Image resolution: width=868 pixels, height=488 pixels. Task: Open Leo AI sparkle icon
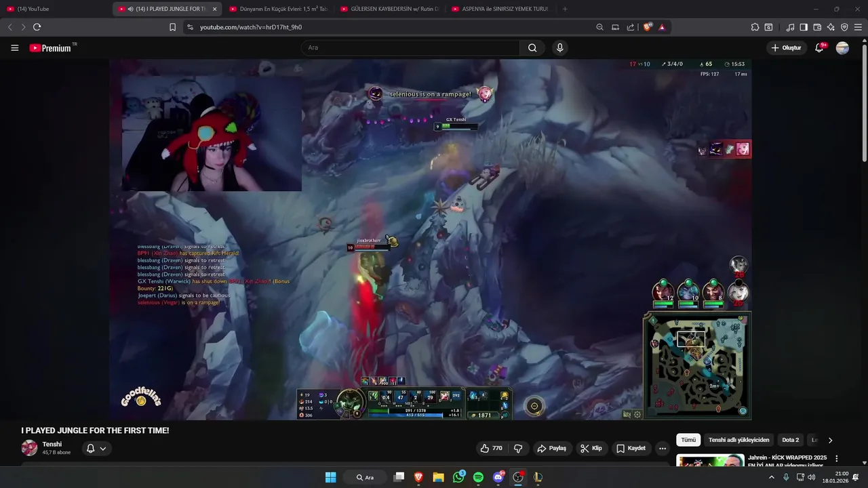pos(831,27)
